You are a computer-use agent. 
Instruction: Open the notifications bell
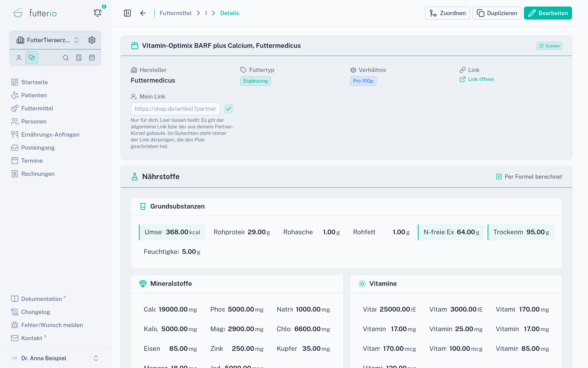(x=98, y=13)
